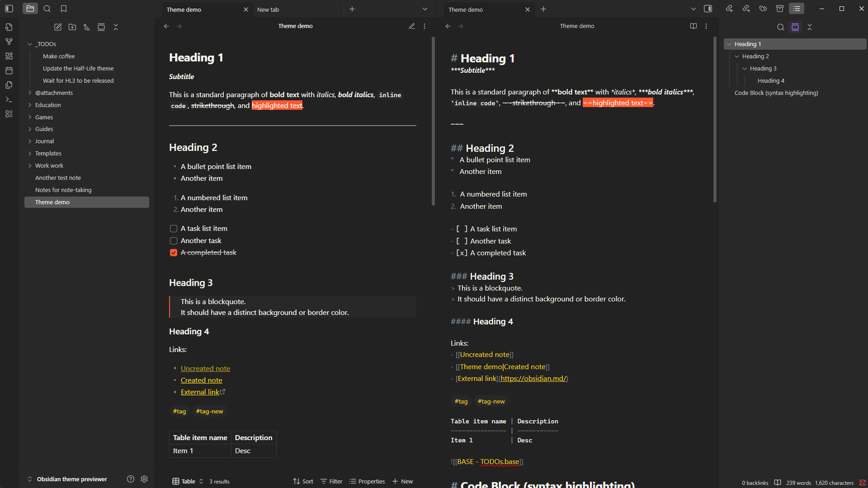The image size is (868, 488).
Task: Open the outgoing links panel tab
Action: (x=746, y=9)
